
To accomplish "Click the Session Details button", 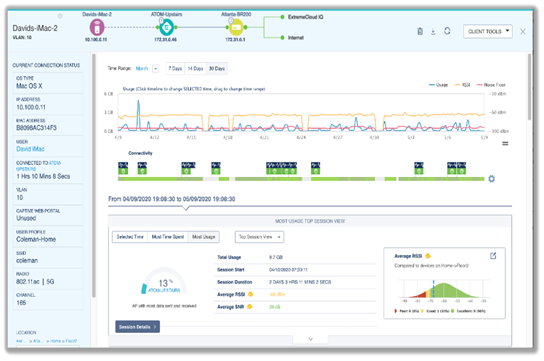I will (137, 327).
